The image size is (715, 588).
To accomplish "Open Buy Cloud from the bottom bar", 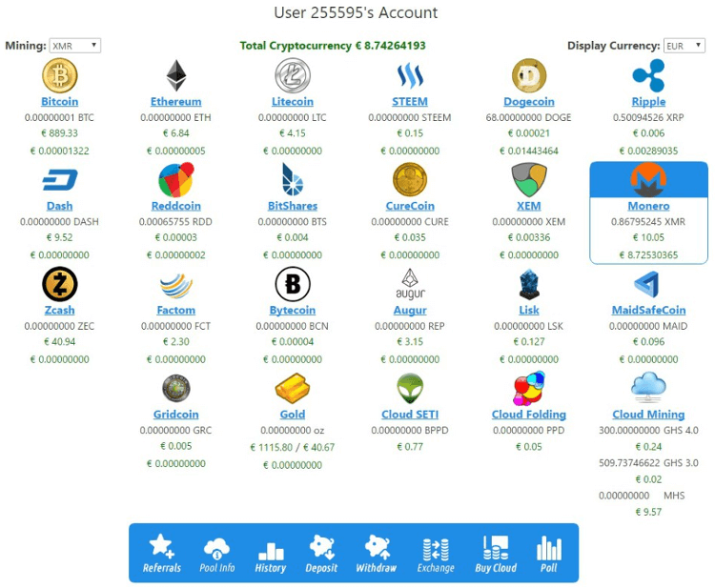I will [x=496, y=553].
